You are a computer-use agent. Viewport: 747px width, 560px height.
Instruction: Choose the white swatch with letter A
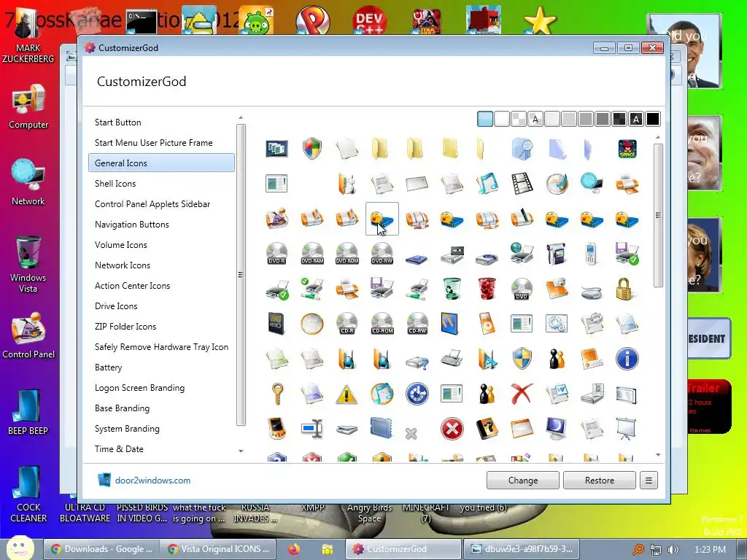(535, 119)
